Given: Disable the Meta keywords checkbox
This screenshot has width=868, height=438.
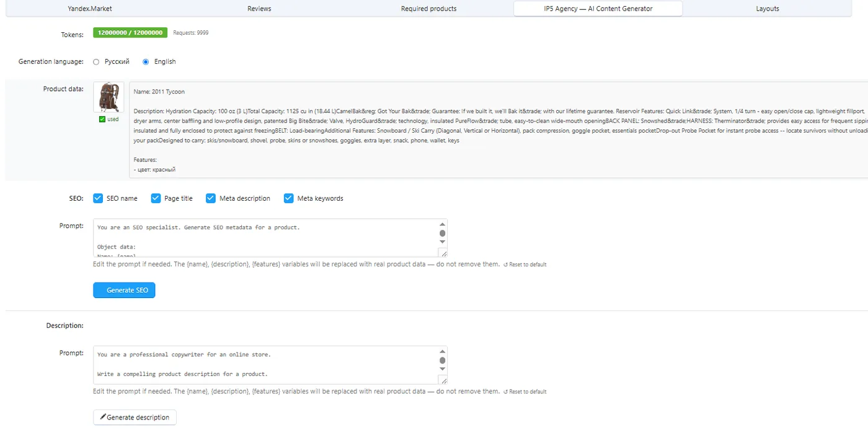Looking at the screenshot, I should point(288,198).
